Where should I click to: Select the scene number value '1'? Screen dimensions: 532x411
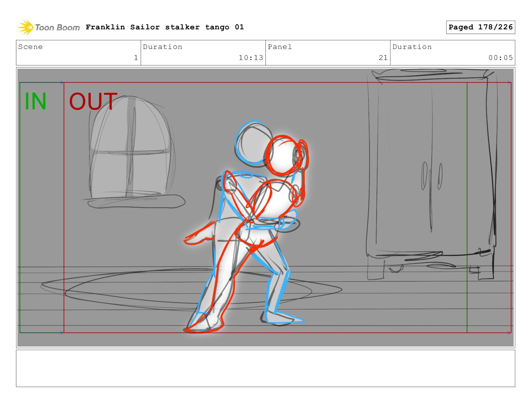tap(136, 58)
